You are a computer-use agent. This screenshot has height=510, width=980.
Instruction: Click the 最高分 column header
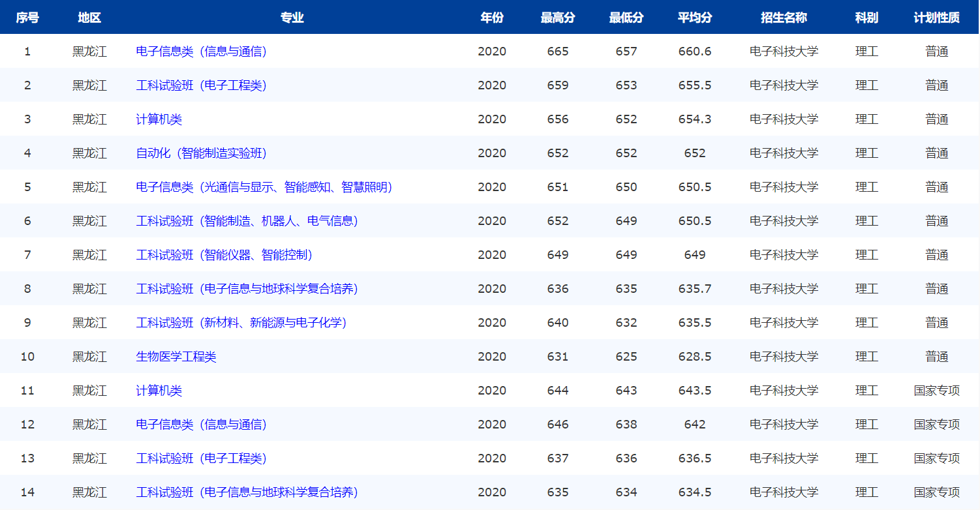558,18
